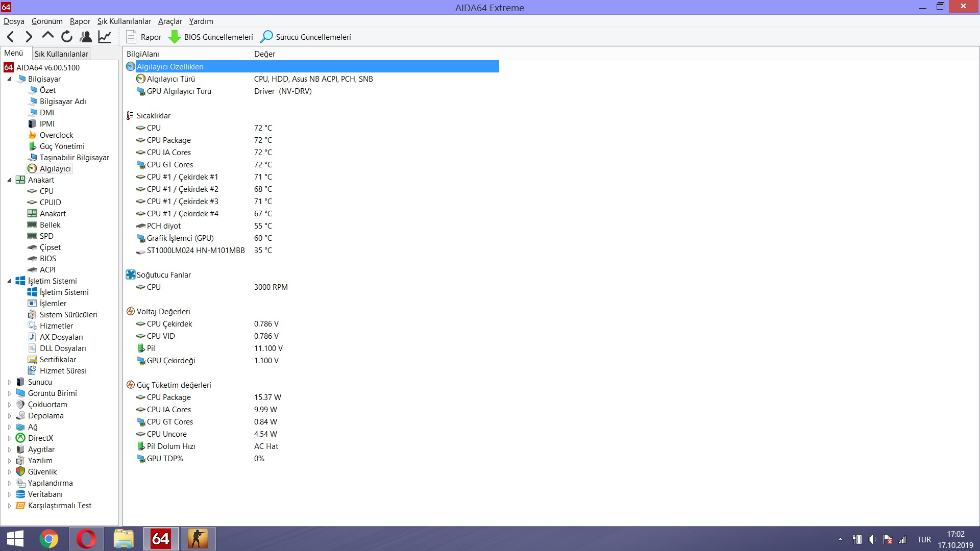Click the BilgiAlanı column header
The height and width of the screenshot is (551, 980).
(187, 54)
